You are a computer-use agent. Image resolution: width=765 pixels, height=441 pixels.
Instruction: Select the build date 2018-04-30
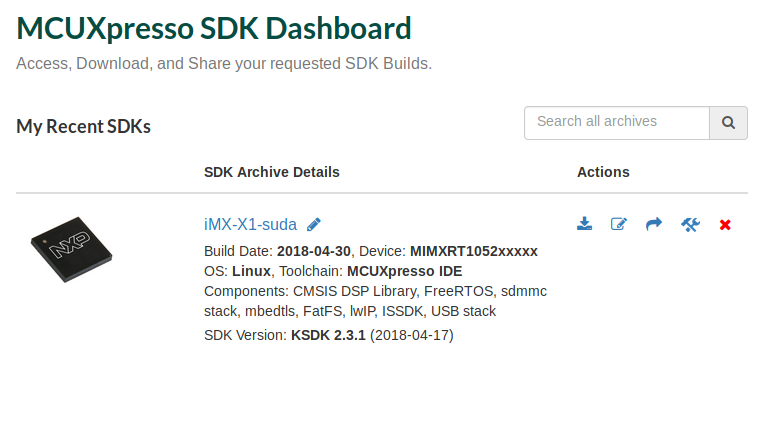[x=314, y=251]
